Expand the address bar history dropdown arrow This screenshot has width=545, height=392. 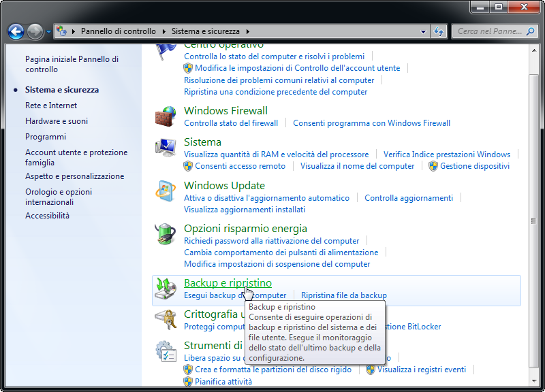(423, 31)
